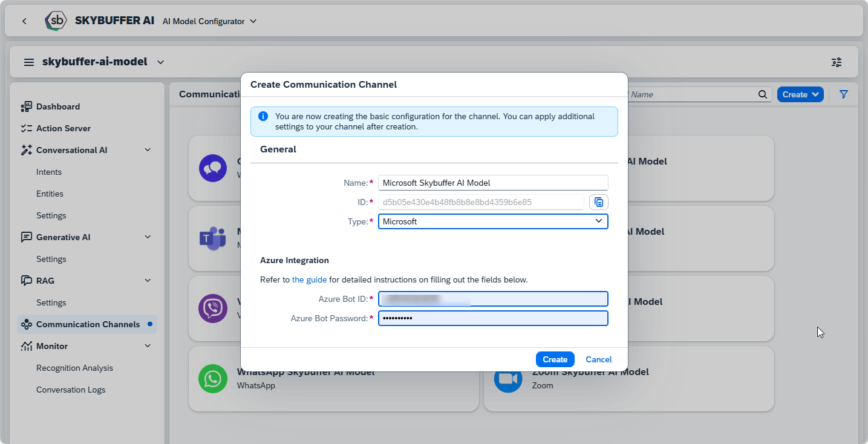Open Conversation Logs page
868x444 pixels.
pos(71,390)
